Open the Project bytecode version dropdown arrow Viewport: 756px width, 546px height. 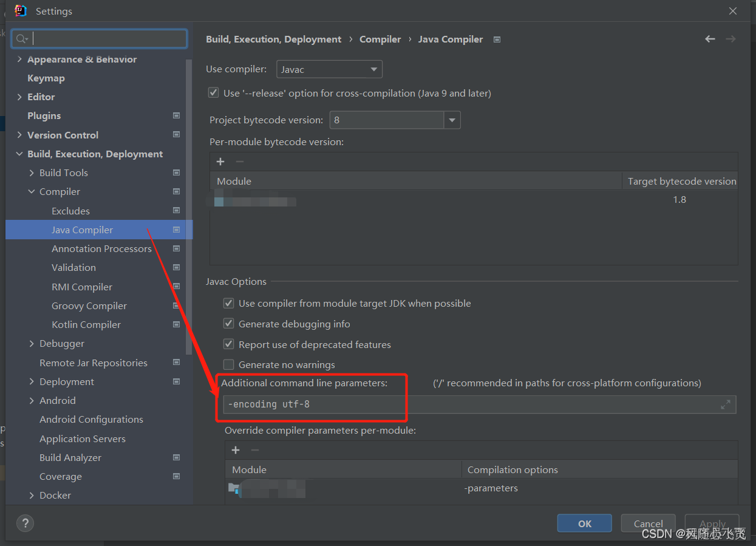point(452,120)
